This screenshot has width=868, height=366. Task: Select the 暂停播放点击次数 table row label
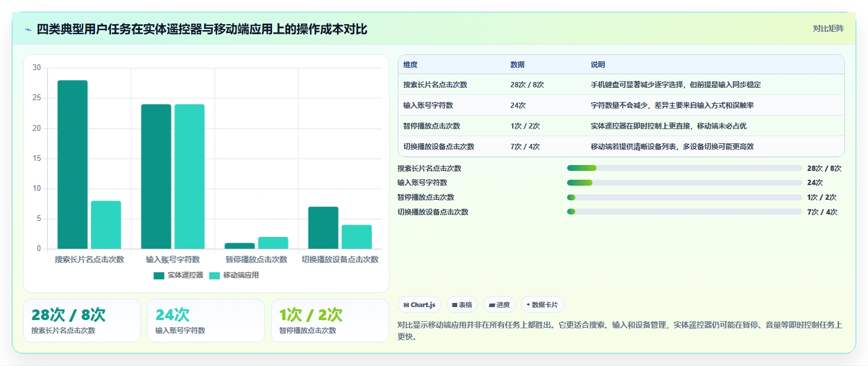pos(431,126)
